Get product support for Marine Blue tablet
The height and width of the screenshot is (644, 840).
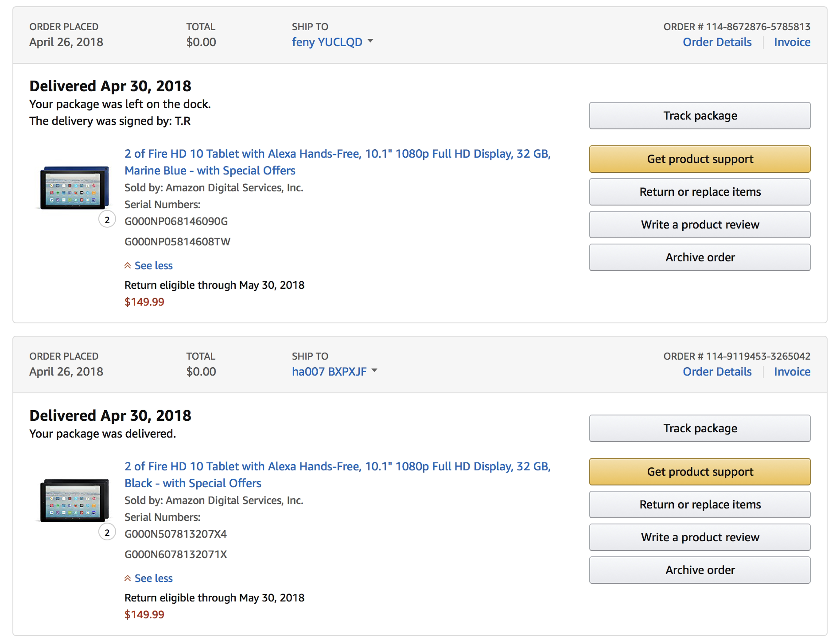coord(700,159)
